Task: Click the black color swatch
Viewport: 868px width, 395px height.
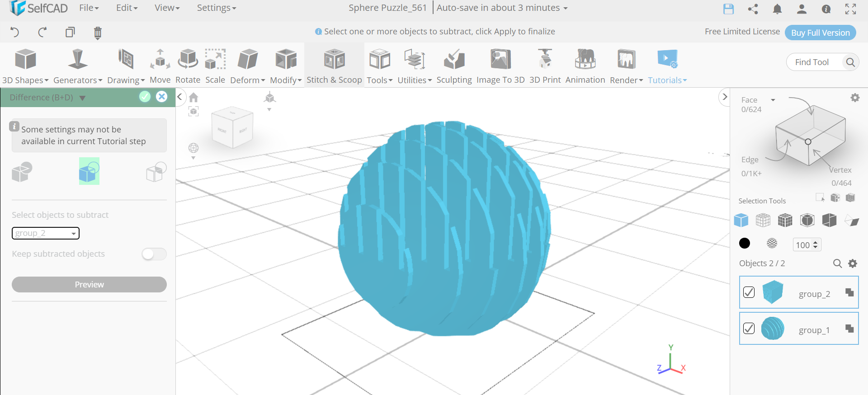Action: [x=745, y=244]
